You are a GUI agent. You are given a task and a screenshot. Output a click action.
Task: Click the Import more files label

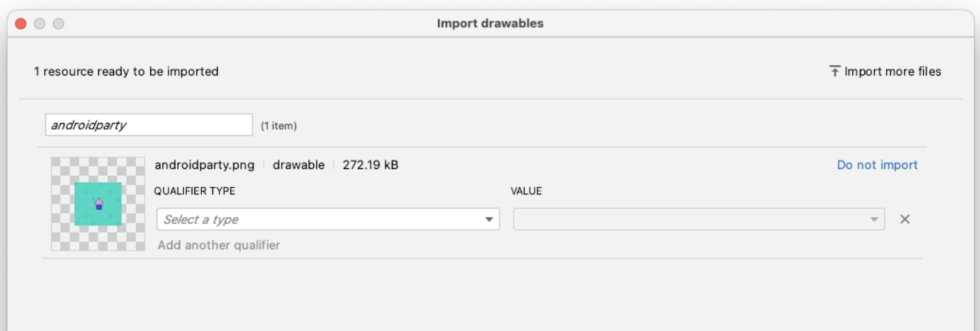tap(893, 71)
